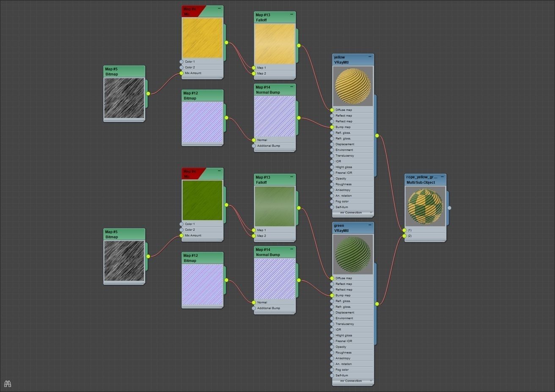Click the binoculars search icon
The width and height of the screenshot is (555, 392).
point(7,384)
